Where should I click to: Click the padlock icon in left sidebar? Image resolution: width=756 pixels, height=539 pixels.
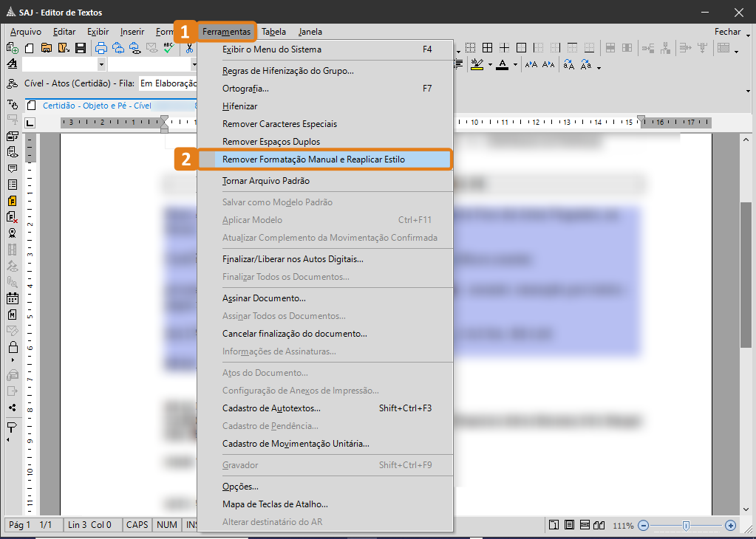13,346
